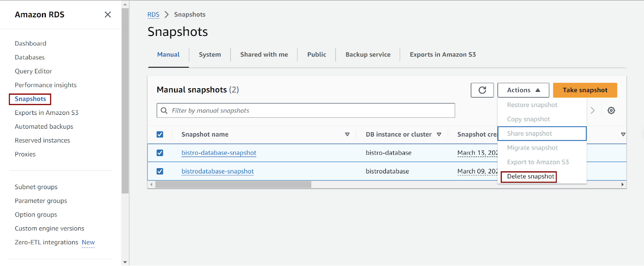Open Subnet groups in sidebar
The height and width of the screenshot is (266, 644).
click(x=36, y=187)
